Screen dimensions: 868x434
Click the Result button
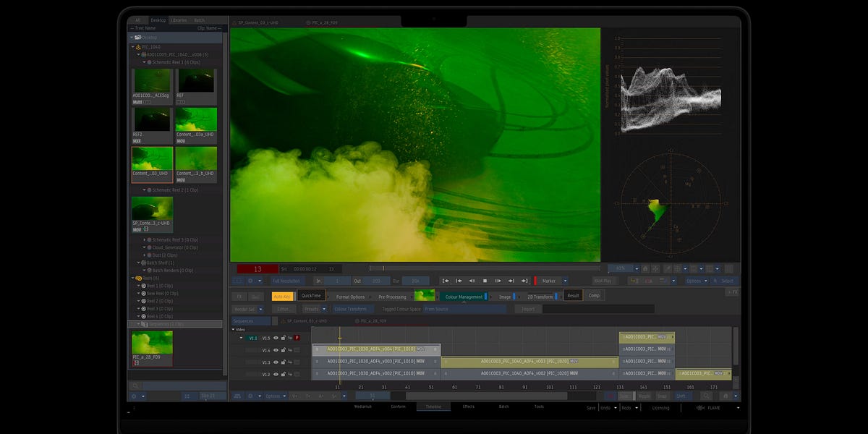(x=573, y=296)
